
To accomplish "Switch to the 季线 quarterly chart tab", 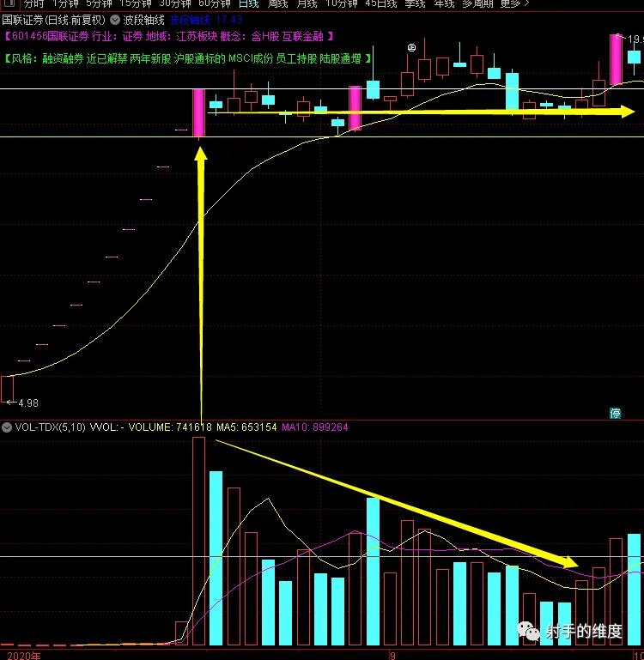I will point(415,3).
